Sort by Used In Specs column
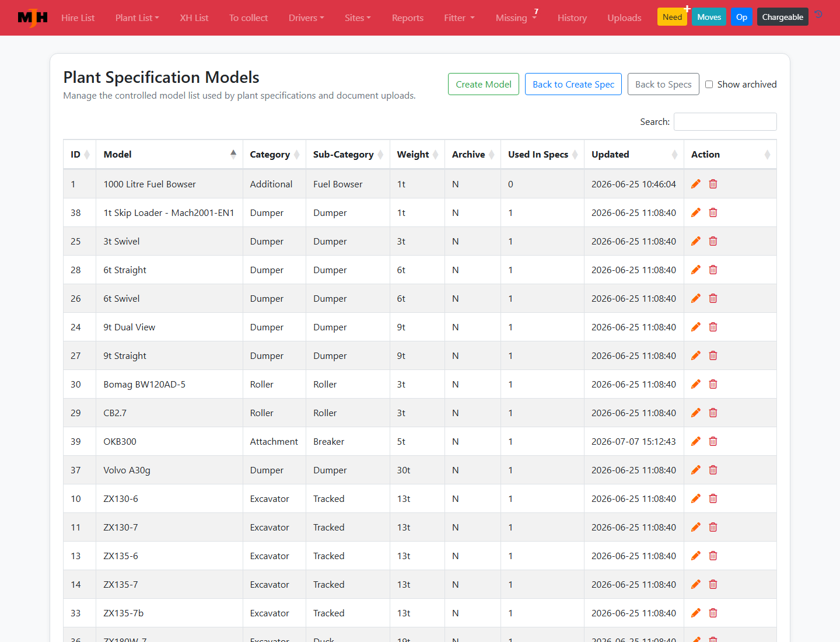Image resolution: width=840 pixels, height=642 pixels. 542,155
